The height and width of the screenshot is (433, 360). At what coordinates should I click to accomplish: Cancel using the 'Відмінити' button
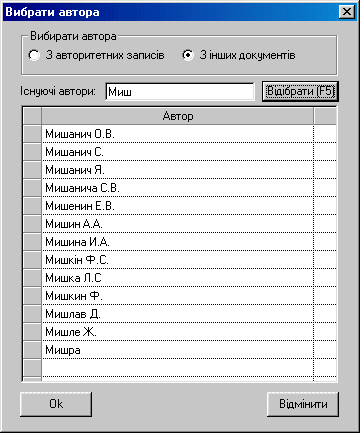pyautogui.click(x=303, y=404)
